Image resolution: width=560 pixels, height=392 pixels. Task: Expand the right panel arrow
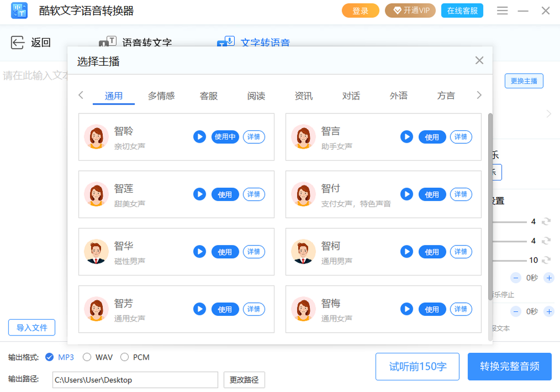(549, 113)
